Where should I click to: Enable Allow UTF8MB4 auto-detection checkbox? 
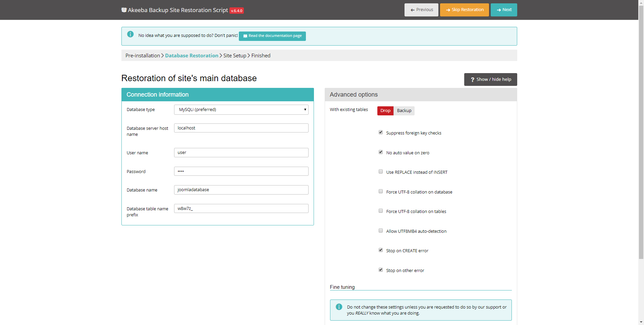coord(381,231)
